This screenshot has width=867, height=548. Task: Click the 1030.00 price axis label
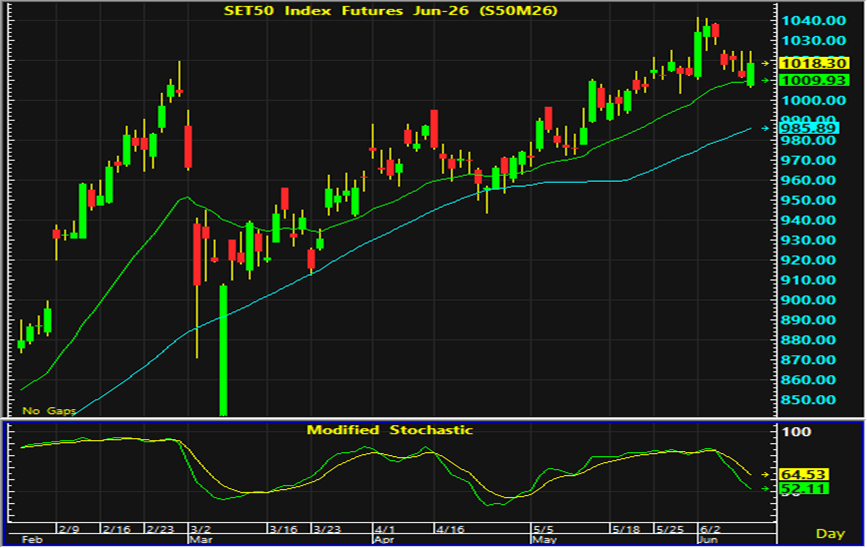click(813, 40)
